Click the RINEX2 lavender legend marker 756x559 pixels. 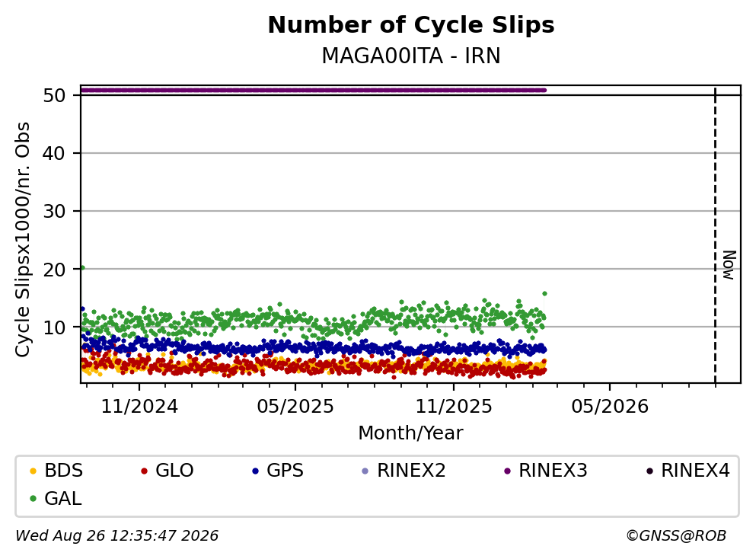coord(365,471)
